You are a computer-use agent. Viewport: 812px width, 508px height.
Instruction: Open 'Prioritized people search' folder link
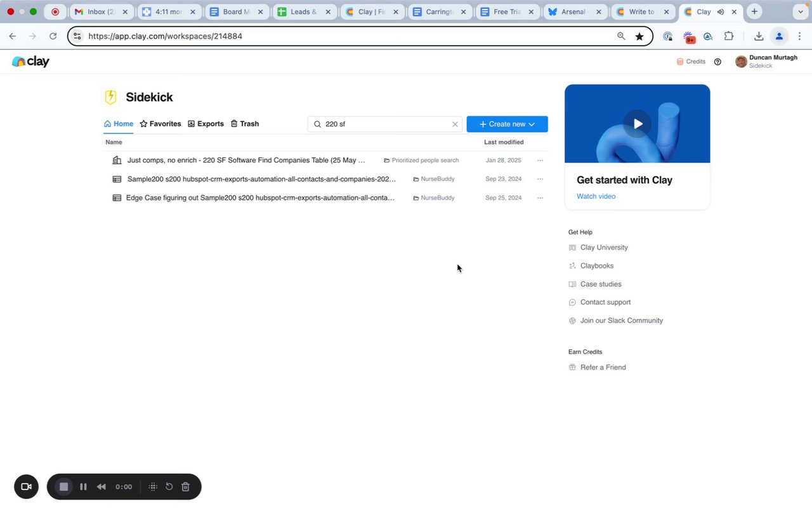pyautogui.click(x=421, y=161)
